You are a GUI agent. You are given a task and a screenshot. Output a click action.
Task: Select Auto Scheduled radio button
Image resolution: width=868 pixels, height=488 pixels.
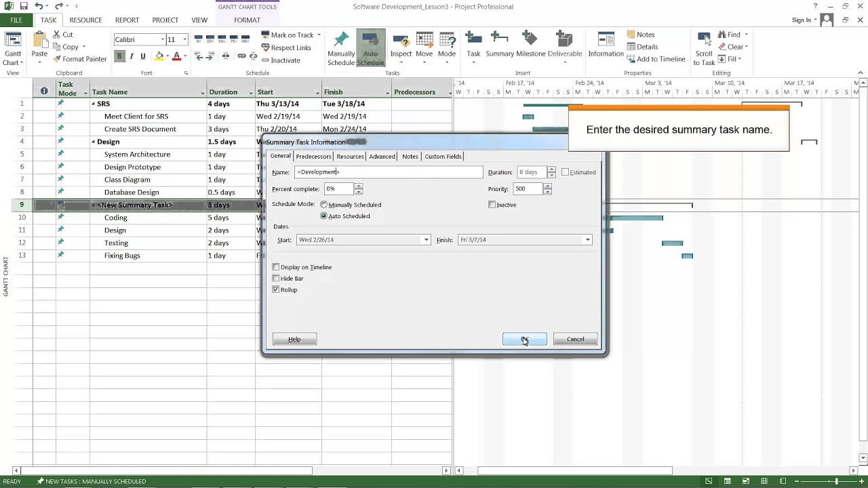tap(323, 216)
